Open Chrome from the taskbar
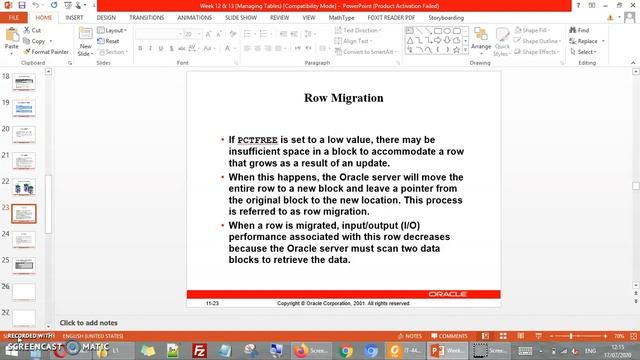640x360 pixels. 346,351
